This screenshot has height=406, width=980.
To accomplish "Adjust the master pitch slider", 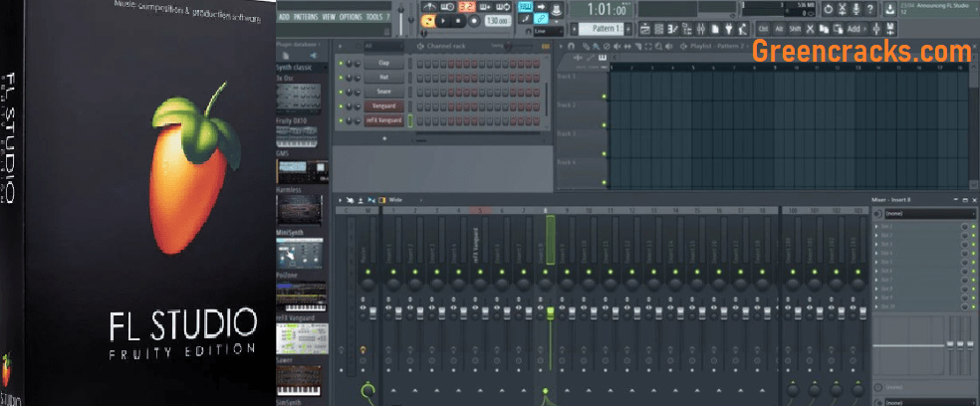I will 411,19.
